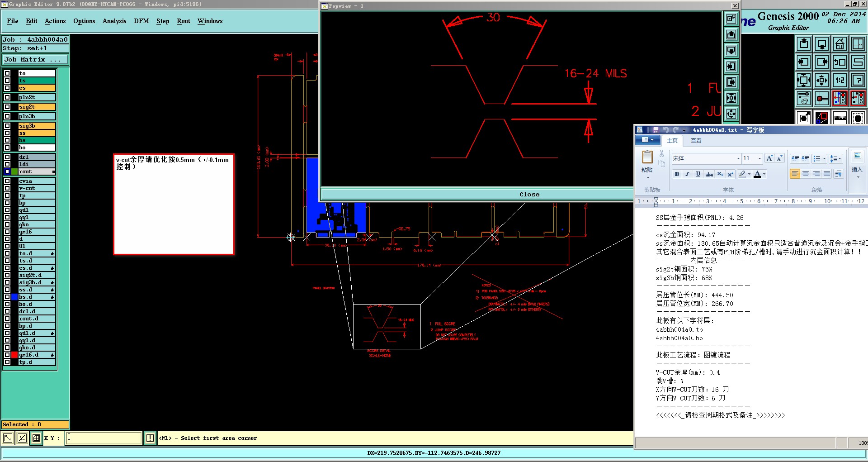Expand the bullet list dropdown in WordPad

(x=825, y=158)
